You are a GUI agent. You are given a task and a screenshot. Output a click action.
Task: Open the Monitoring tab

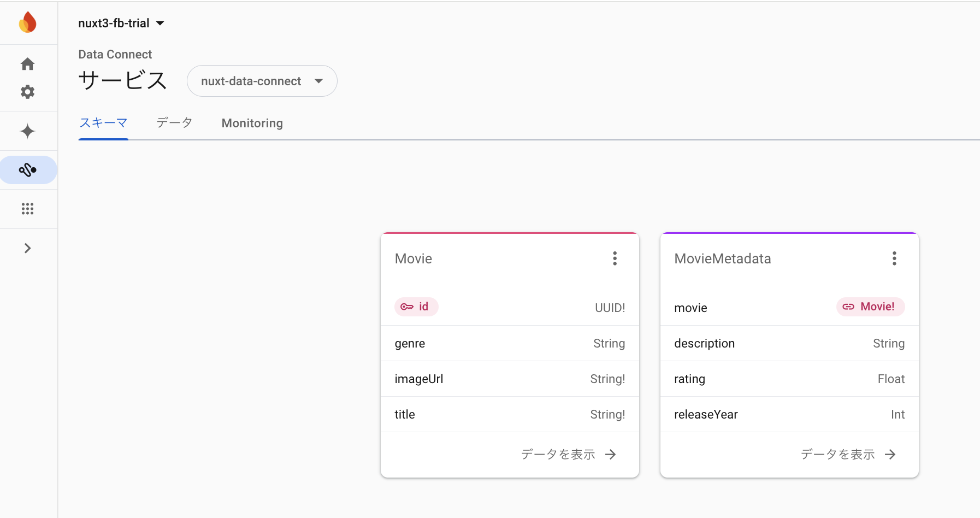(252, 123)
